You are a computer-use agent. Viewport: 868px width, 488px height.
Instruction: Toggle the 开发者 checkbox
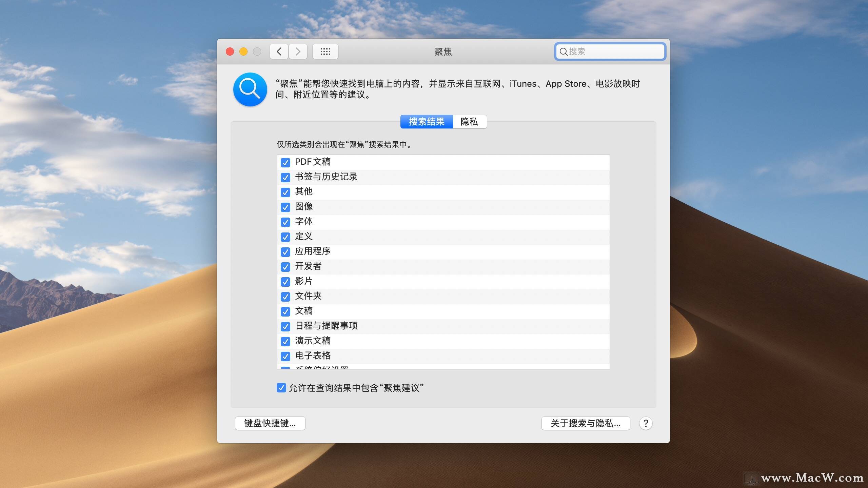click(285, 267)
